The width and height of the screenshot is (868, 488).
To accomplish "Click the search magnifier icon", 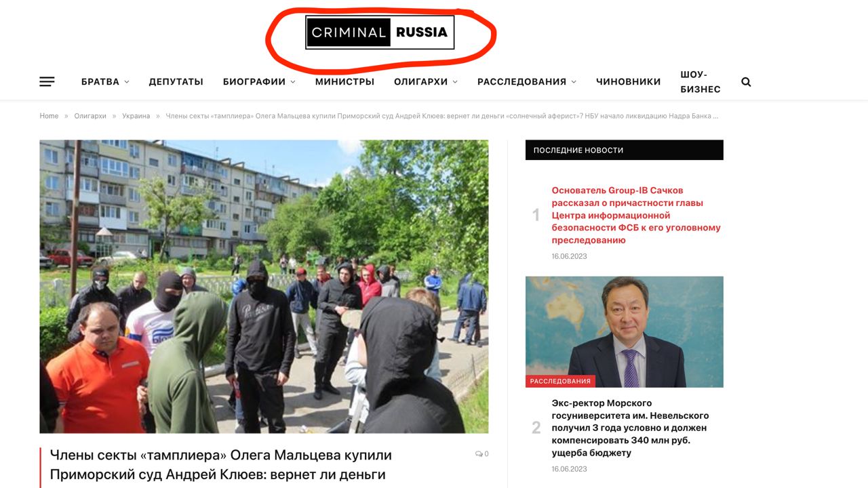I will pyautogui.click(x=746, y=82).
